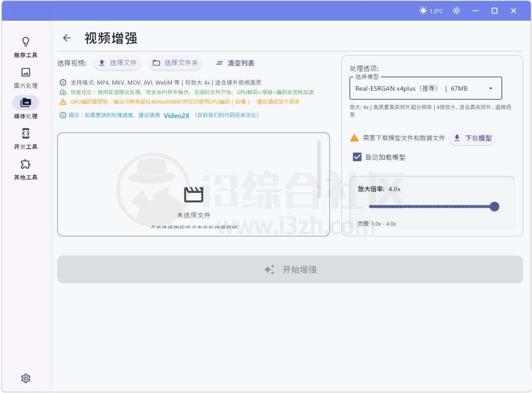Open 开发工具 sidebar item
532x393 pixels.
pos(26,139)
